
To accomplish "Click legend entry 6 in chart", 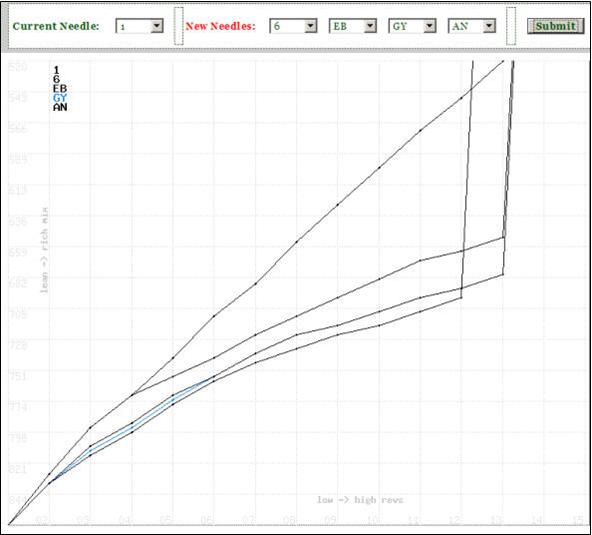I will [x=56, y=79].
